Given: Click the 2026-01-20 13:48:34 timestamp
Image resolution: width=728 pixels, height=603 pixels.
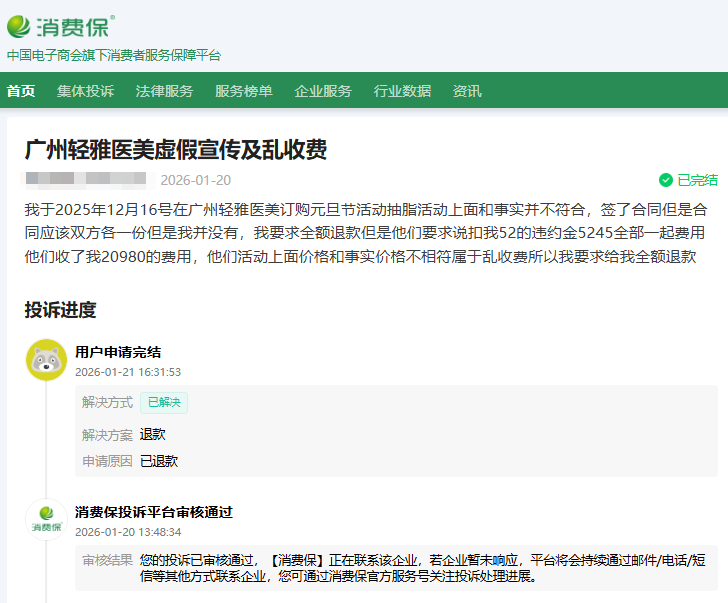Looking at the screenshot, I should (x=128, y=532).
